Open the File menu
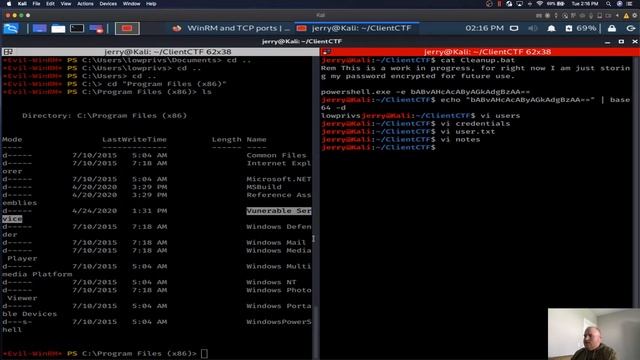The width and height of the screenshot is (640, 360). point(36,4)
